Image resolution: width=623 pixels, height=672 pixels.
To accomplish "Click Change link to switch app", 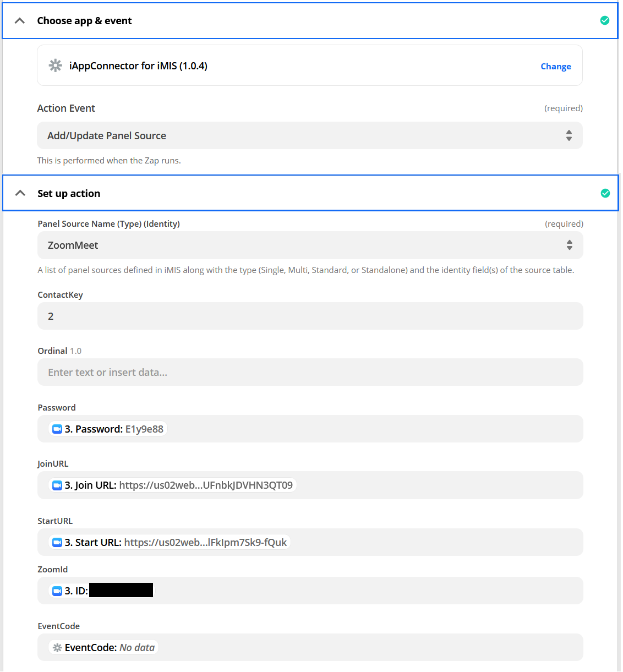I will (x=555, y=67).
